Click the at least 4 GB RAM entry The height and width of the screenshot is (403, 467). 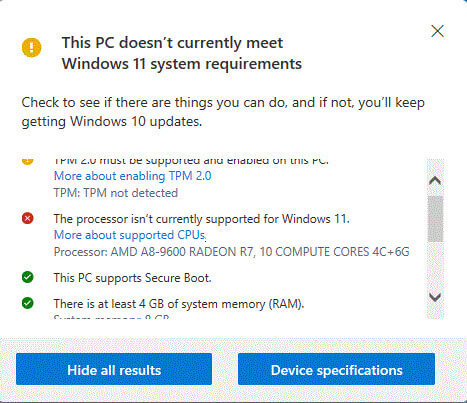click(179, 304)
